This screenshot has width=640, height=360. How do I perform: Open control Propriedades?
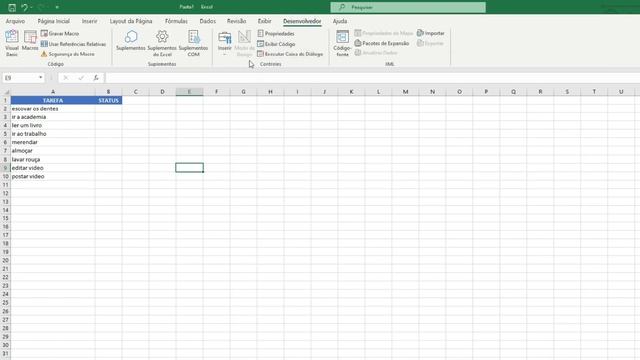click(x=276, y=33)
